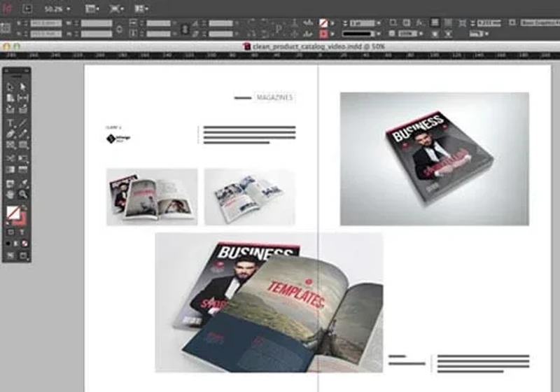Click the fill swatch in Control panel

point(323,23)
